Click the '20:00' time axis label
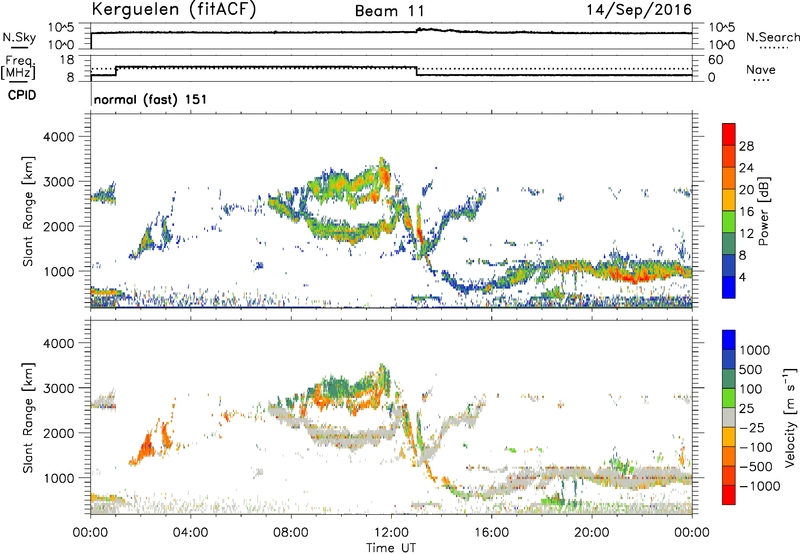The image size is (800, 554). pos(592,533)
